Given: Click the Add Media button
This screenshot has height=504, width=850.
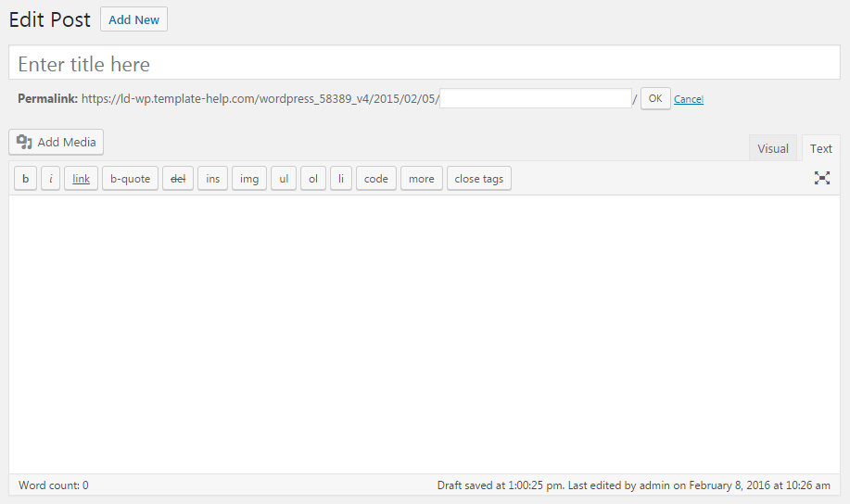Looking at the screenshot, I should tap(57, 142).
